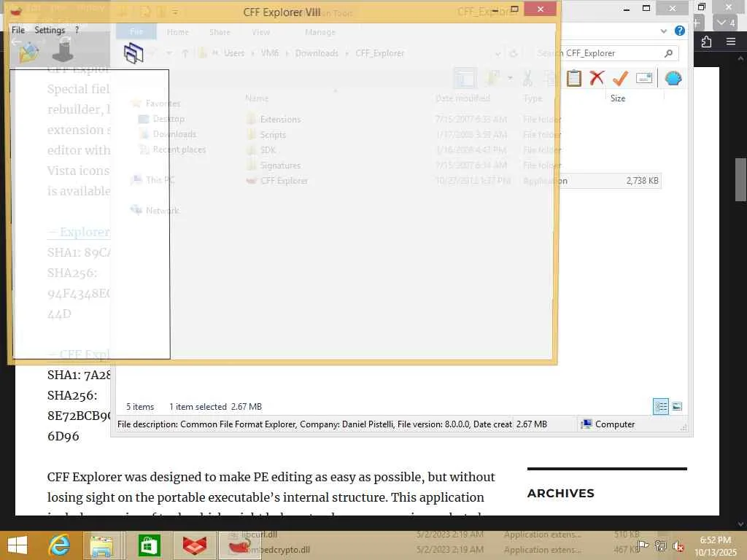747x560 pixels.
Task: Open the Windows Start button
Action: click(18, 545)
